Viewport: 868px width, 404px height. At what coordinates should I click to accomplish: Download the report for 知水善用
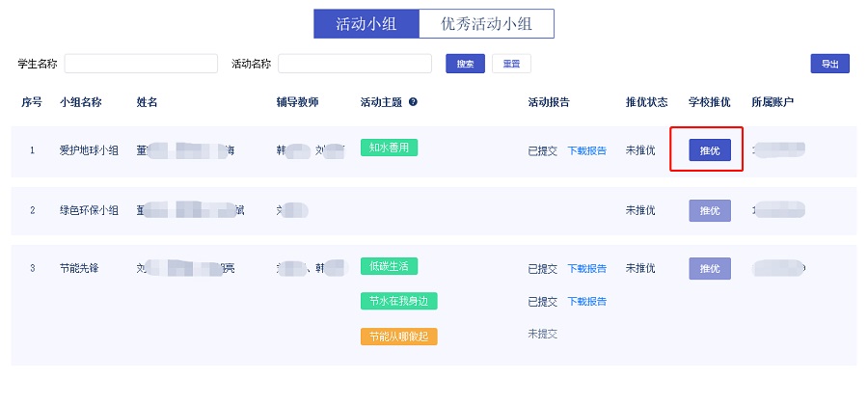[x=586, y=150]
